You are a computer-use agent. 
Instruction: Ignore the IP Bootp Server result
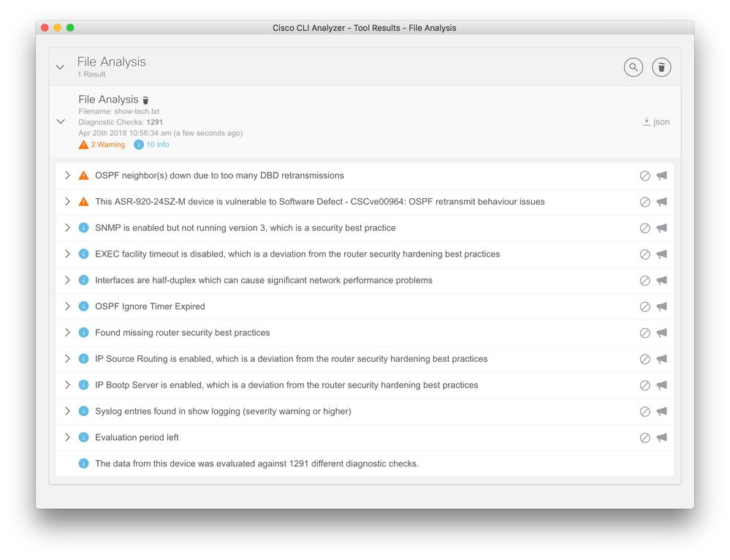[645, 385]
